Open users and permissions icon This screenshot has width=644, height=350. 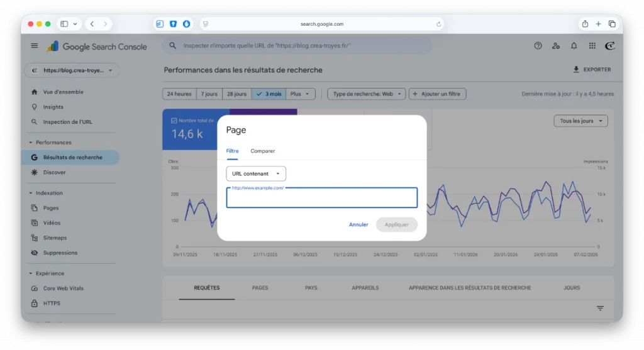556,46
